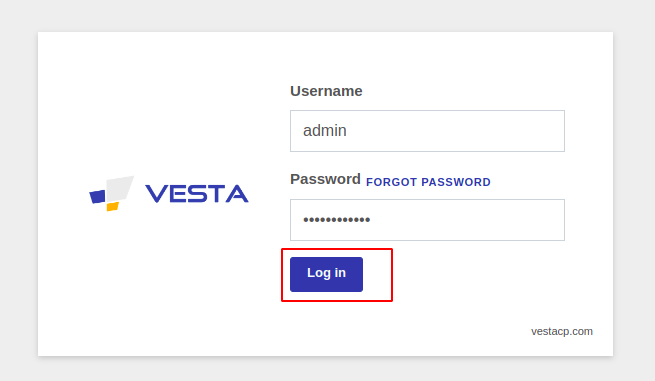Place cursor on the masked password dots
Screen dimensions: 655x381
pos(337,220)
